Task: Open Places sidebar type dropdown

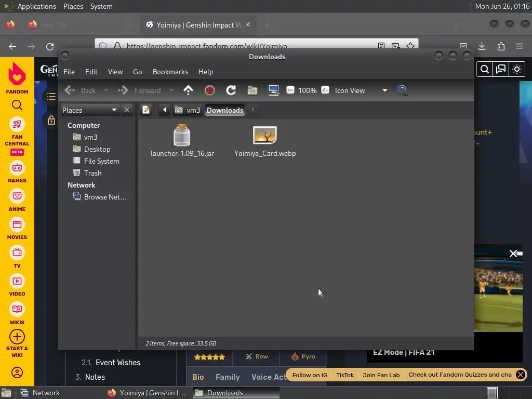Action: click(x=90, y=110)
